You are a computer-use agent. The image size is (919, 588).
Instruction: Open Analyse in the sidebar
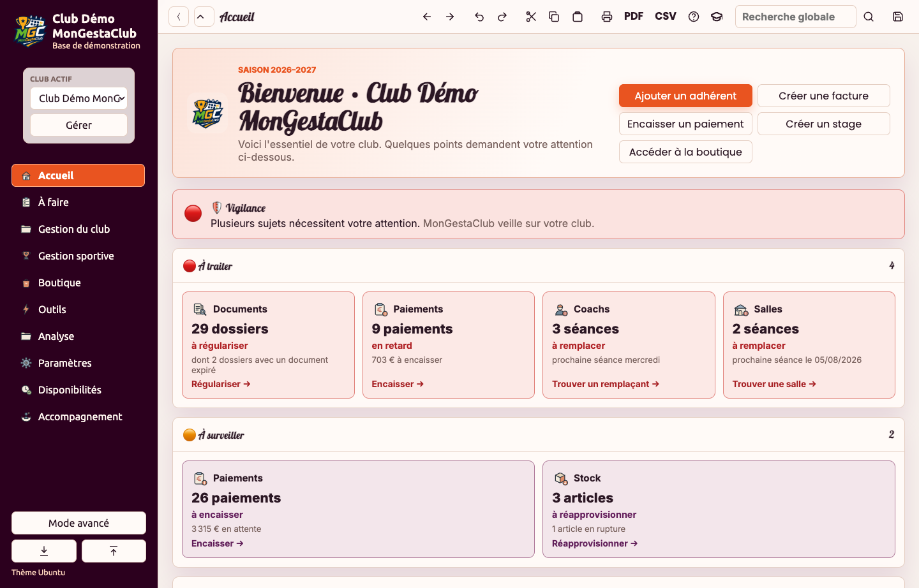click(x=78, y=336)
